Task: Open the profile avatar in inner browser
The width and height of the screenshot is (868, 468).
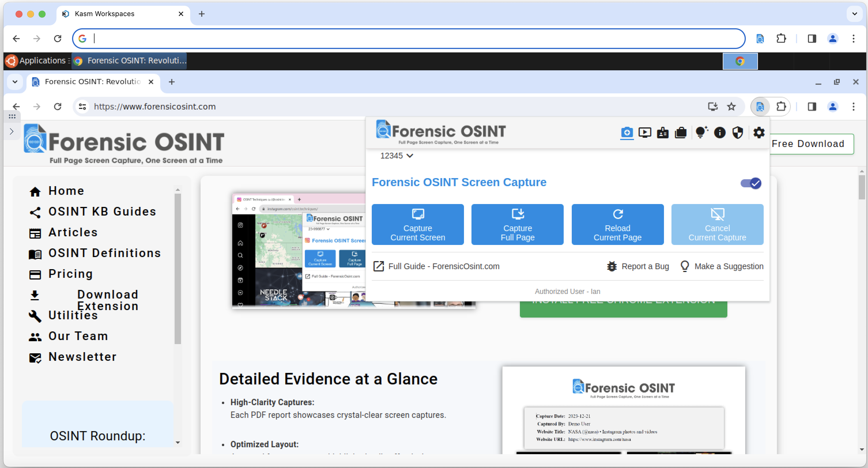Action: [x=833, y=107]
